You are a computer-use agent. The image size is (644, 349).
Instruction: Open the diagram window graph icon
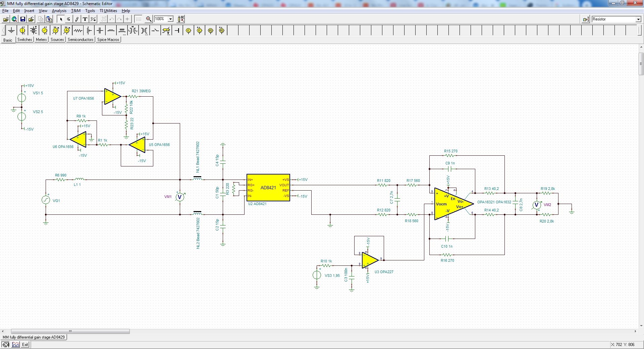[x=16, y=345]
